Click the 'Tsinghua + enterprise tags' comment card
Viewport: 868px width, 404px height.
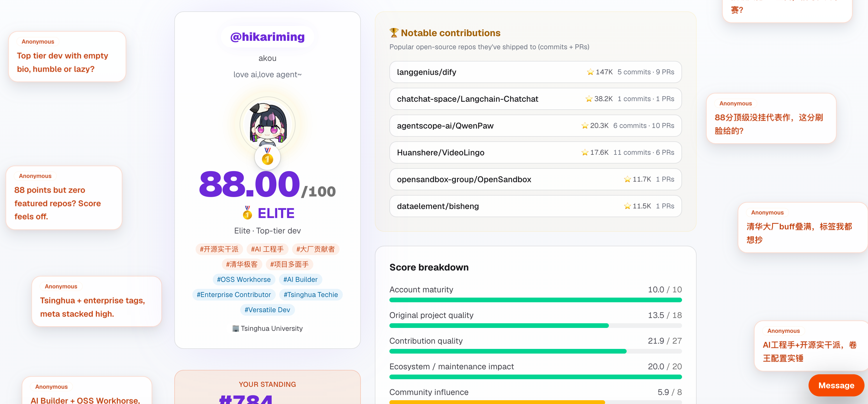(x=97, y=301)
